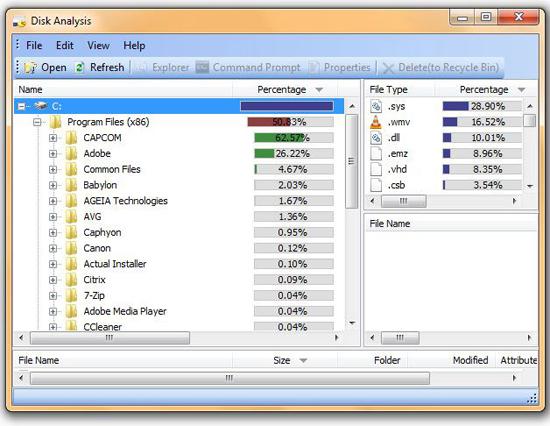Click the .vhd blank file icon

click(376, 169)
